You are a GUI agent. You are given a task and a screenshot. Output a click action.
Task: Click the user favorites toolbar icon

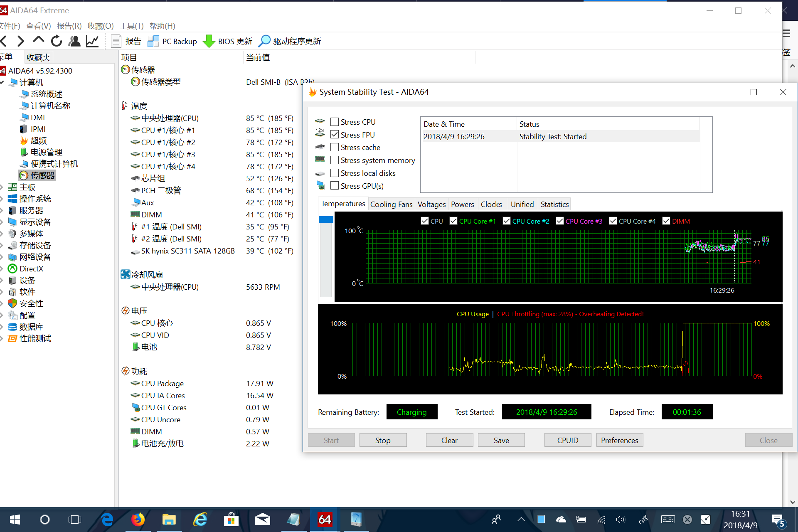point(74,41)
